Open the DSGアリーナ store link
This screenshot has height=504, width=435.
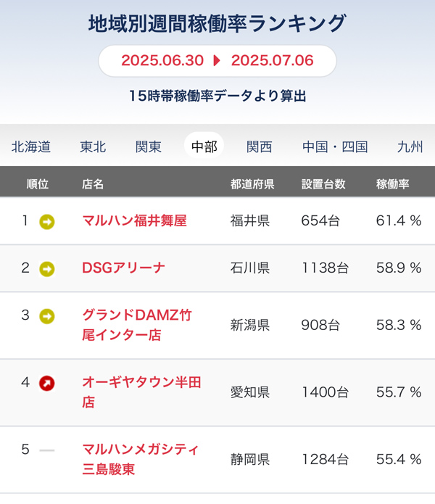(x=124, y=268)
